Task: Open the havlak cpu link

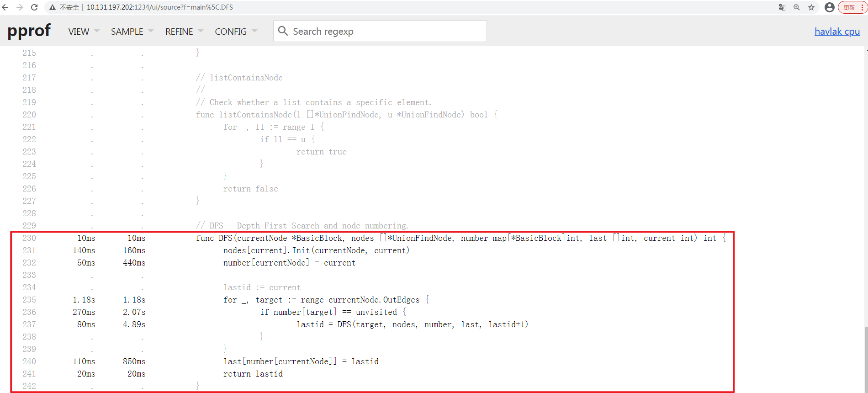Action: click(x=837, y=32)
